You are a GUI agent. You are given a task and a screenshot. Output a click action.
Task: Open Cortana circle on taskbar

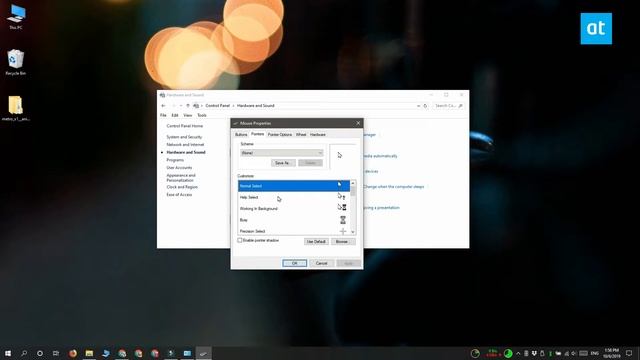click(40, 353)
